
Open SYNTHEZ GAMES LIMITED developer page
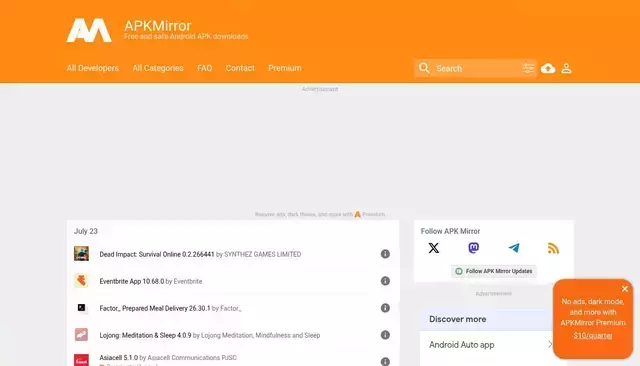262,254
